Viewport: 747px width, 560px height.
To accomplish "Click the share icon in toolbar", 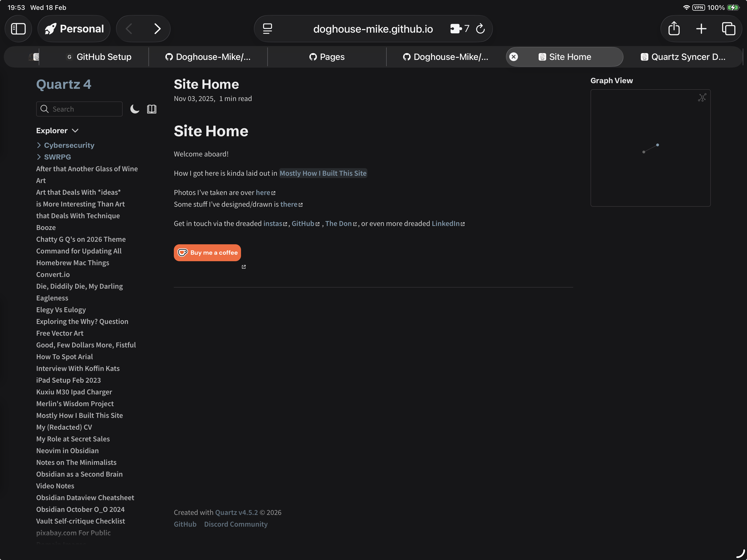I will tap(674, 29).
